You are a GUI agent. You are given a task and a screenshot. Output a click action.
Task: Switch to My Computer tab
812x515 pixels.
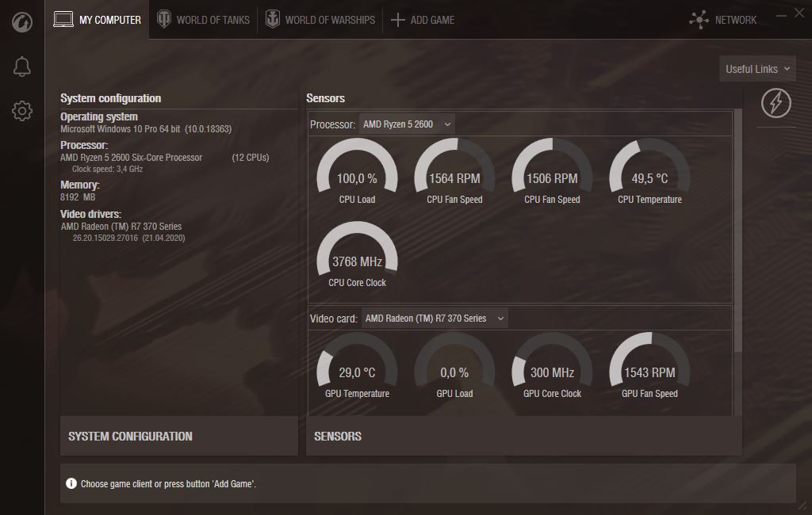pos(98,20)
